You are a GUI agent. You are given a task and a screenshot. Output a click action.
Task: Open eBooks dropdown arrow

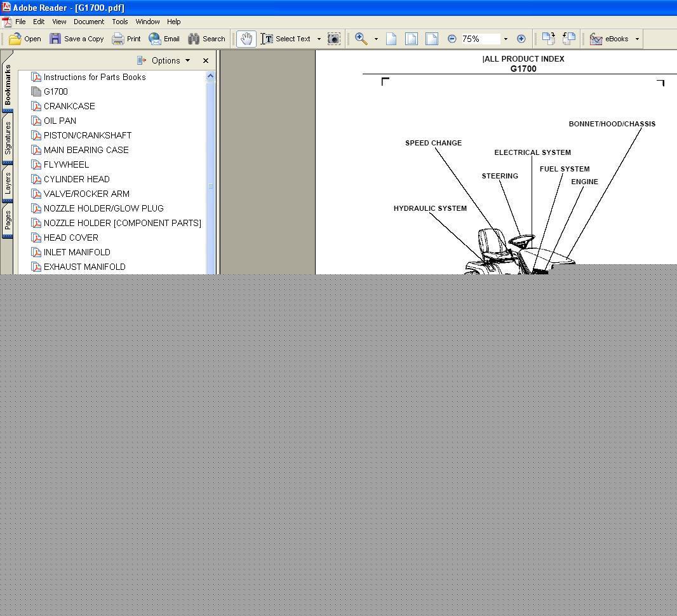click(637, 39)
